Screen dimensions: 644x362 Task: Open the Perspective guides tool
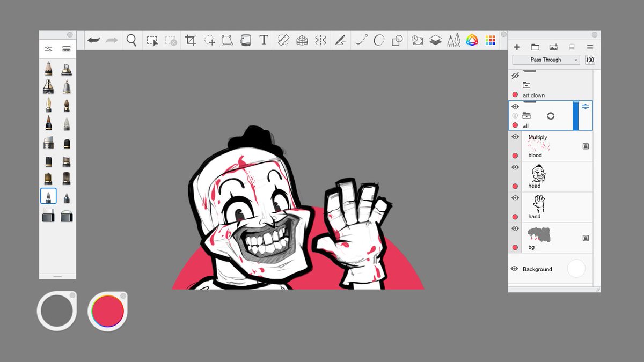(x=302, y=40)
